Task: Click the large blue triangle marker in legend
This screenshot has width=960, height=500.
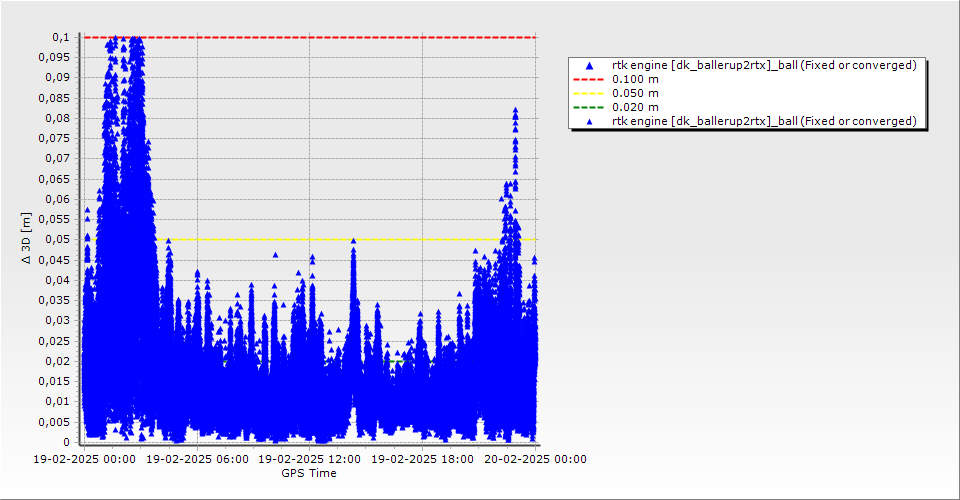Action: 589,65
